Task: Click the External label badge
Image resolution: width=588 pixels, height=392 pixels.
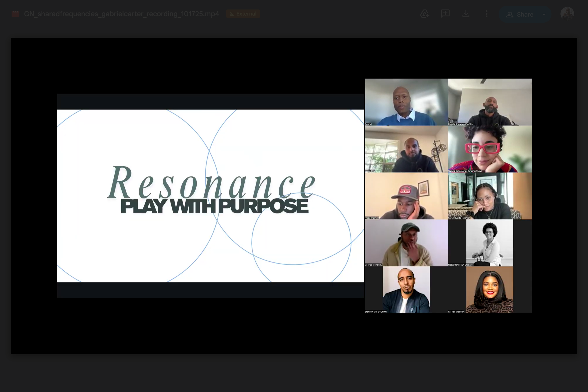Action: (243, 14)
